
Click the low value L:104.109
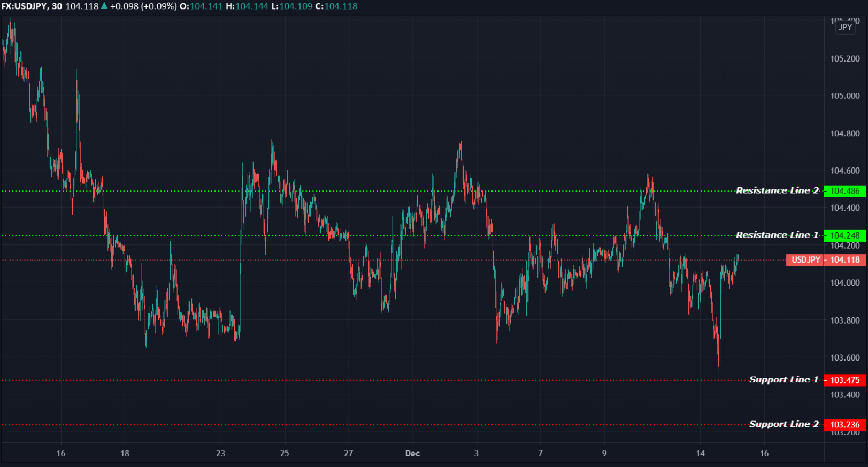pyautogui.click(x=292, y=6)
